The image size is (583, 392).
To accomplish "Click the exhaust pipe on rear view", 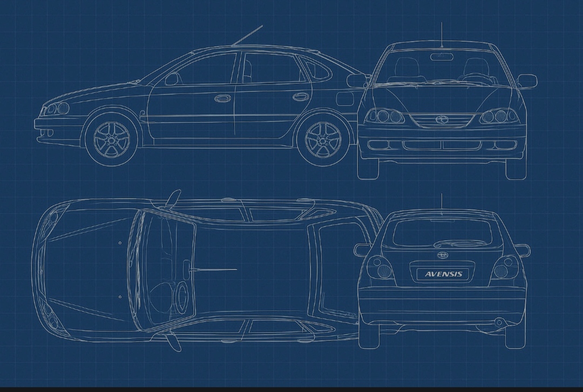I will click(x=499, y=322).
